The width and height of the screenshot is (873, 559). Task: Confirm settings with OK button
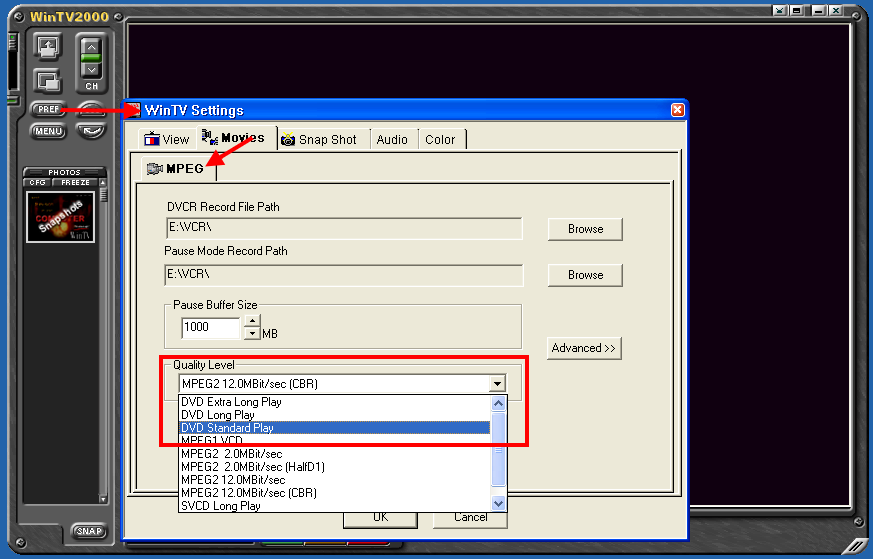coord(380,518)
